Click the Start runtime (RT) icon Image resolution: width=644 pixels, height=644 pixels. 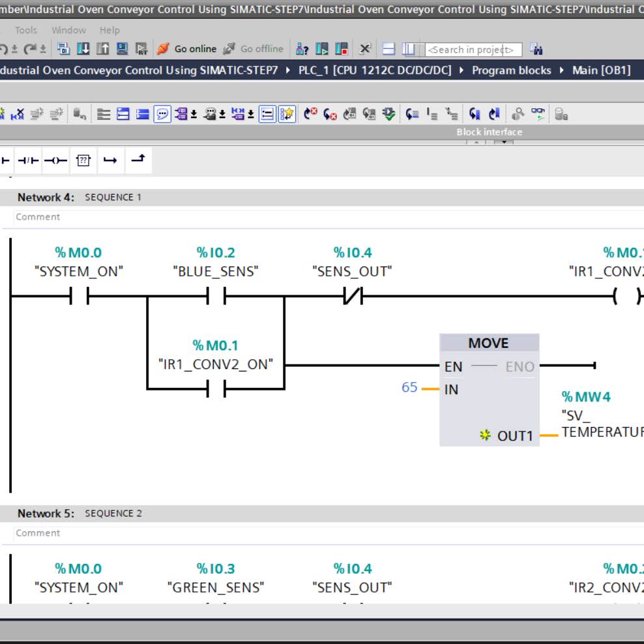tap(141, 49)
